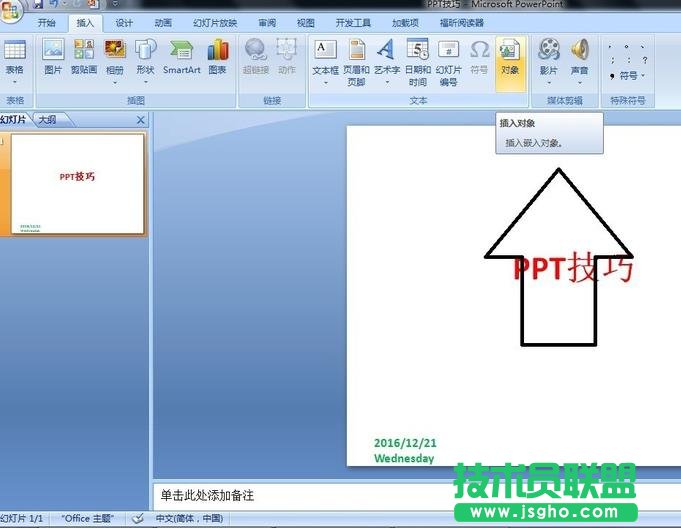Open the 视图 View tab
This screenshot has width=681, height=528.
click(x=306, y=23)
